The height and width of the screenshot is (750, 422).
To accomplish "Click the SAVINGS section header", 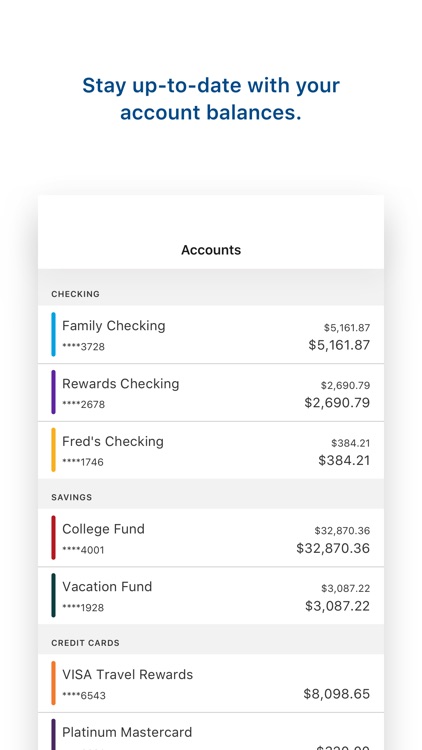I will point(72,497).
